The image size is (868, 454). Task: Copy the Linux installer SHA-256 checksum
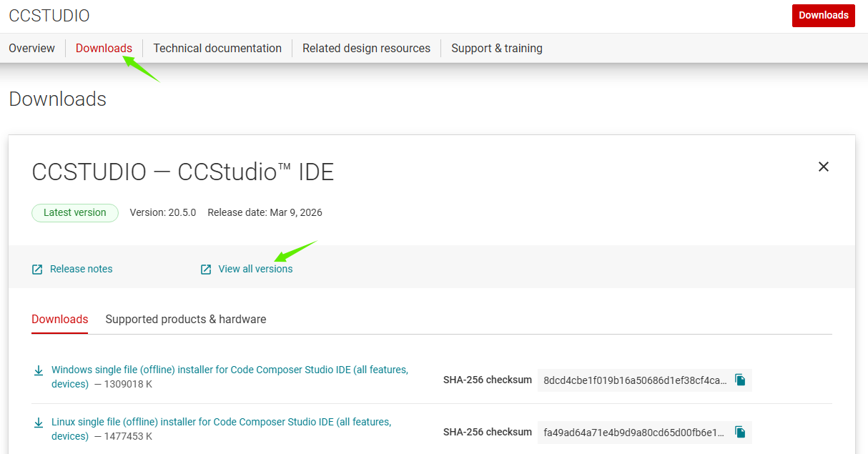pos(740,432)
